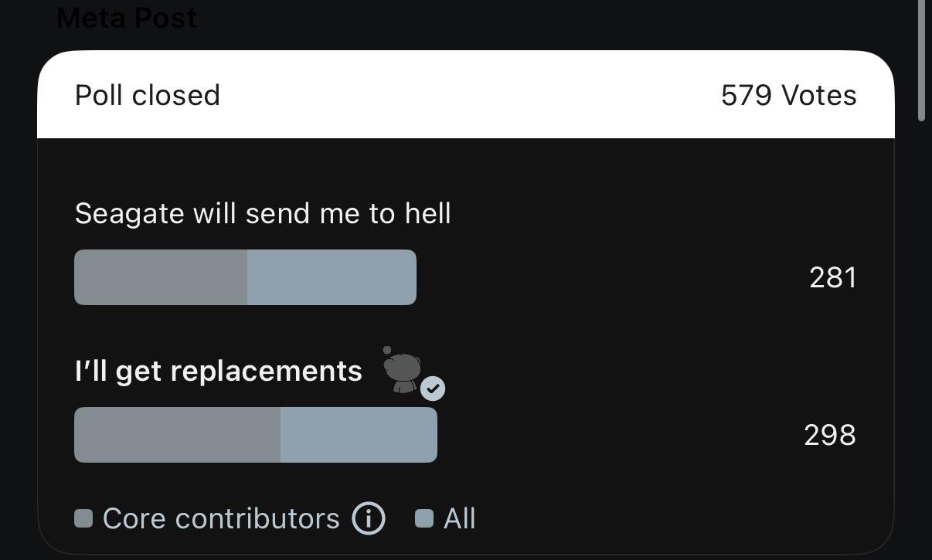Image resolution: width=932 pixels, height=560 pixels.
Task: Click the white poll header bar
Action: pyautogui.click(x=464, y=96)
